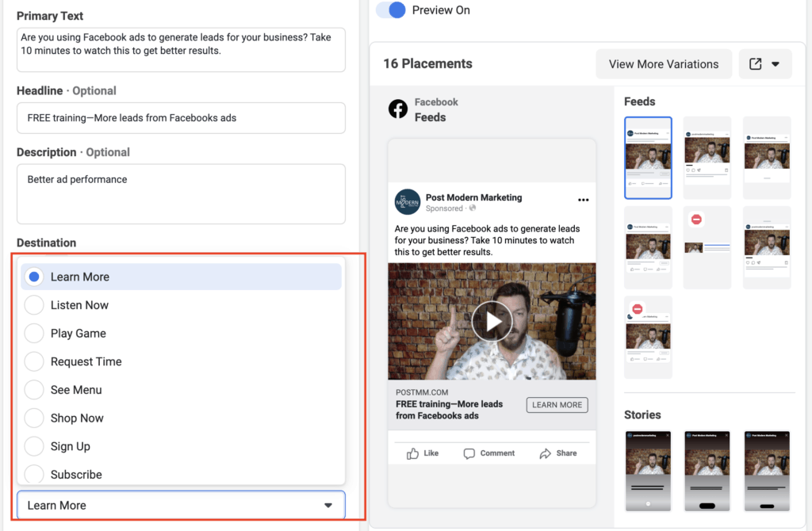Image resolution: width=812 pixels, height=531 pixels.
Task: Click the external link export icon
Action: [756, 63]
